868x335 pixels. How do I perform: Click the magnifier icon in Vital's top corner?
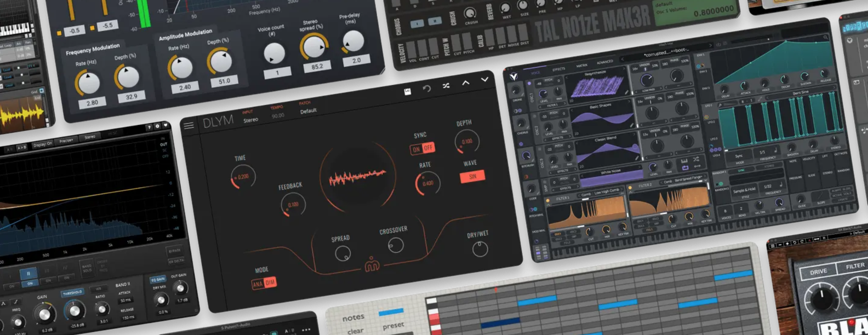point(825,37)
